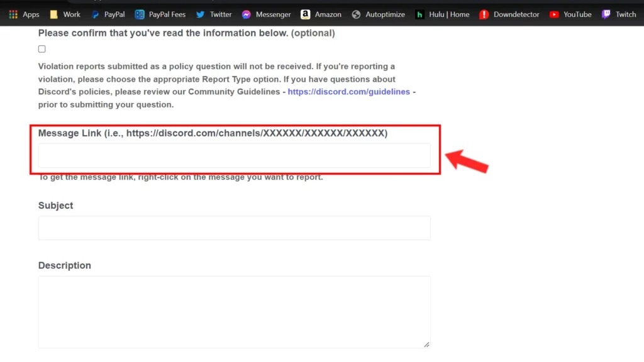Open the YouTube bookmark
This screenshot has width=644, height=362.
point(570,14)
